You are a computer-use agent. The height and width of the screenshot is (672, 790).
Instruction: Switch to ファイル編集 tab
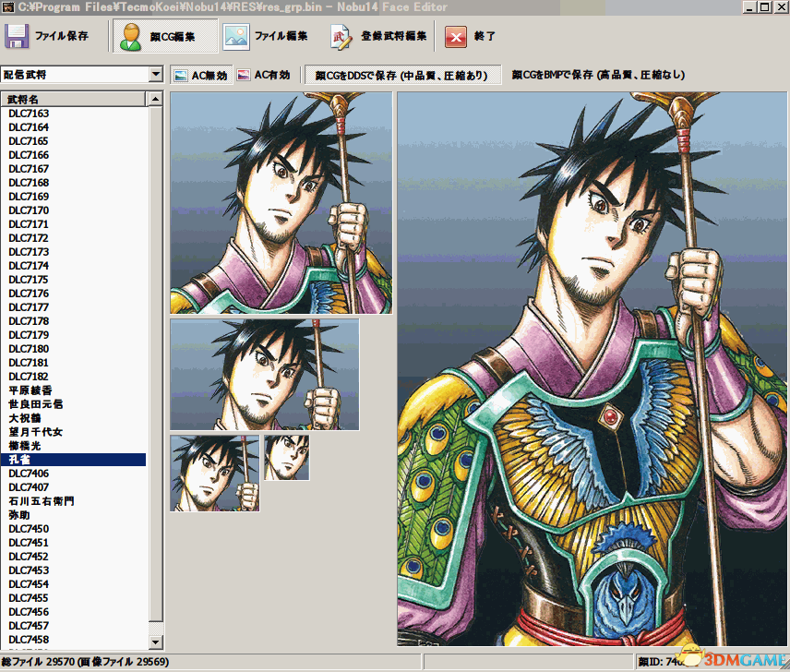(x=281, y=36)
